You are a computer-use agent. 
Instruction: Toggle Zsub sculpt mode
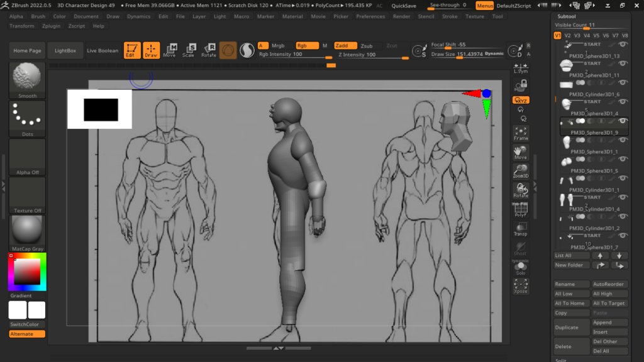pos(367,46)
